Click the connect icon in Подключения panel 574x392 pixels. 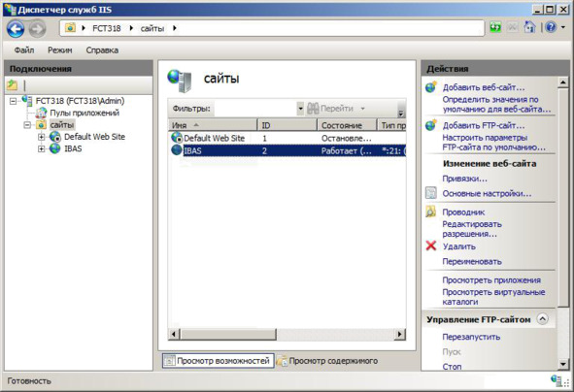pos(12,85)
